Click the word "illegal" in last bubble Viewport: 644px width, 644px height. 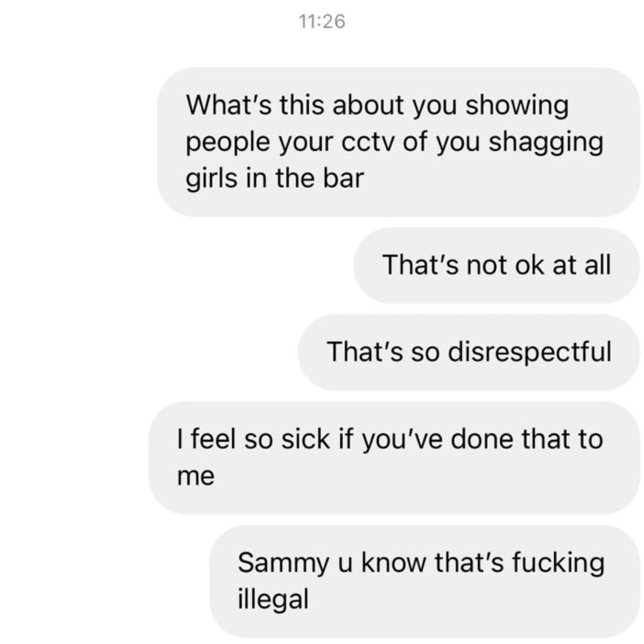point(273,599)
